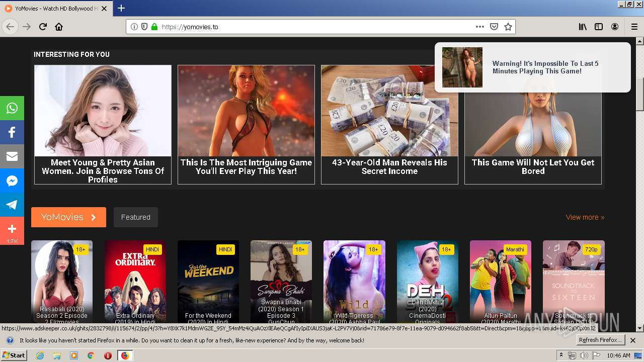Bookmark this page with the star
This screenshot has height=362, width=644.
pyautogui.click(x=508, y=27)
